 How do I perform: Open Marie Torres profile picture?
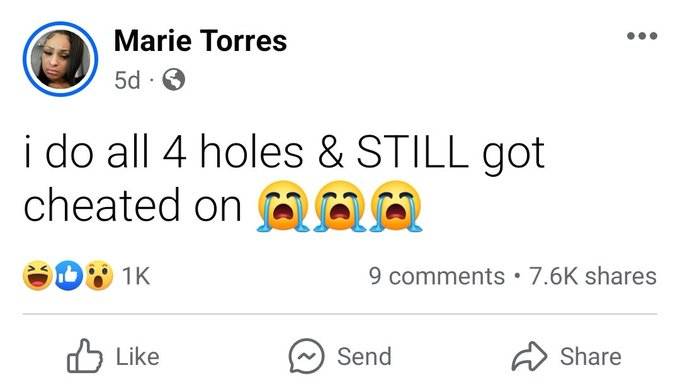coord(60,59)
